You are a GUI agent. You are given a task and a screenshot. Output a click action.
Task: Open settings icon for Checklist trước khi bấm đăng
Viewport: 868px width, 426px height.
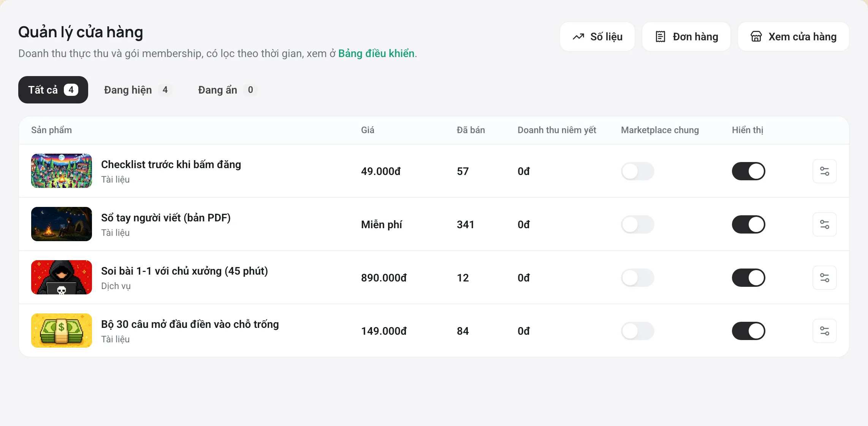click(x=824, y=171)
